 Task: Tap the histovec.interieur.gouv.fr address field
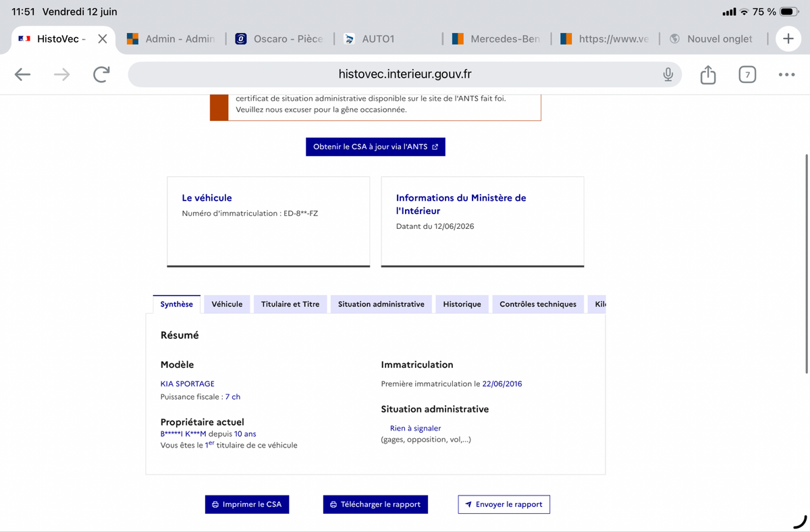[x=405, y=74]
